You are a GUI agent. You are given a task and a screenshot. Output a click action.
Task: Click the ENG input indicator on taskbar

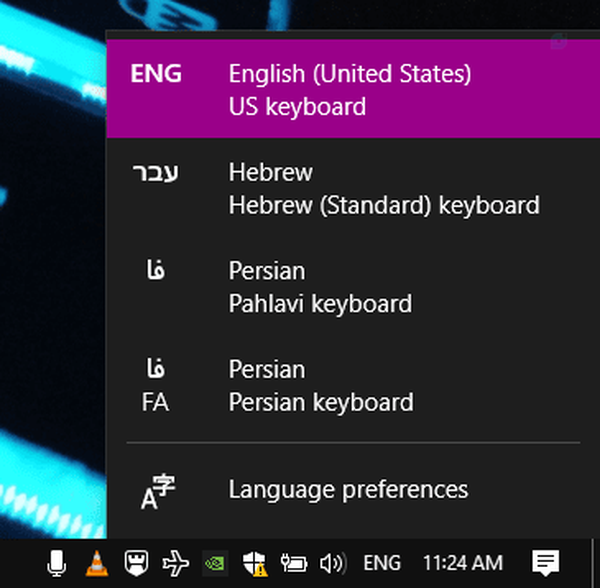(382, 563)
